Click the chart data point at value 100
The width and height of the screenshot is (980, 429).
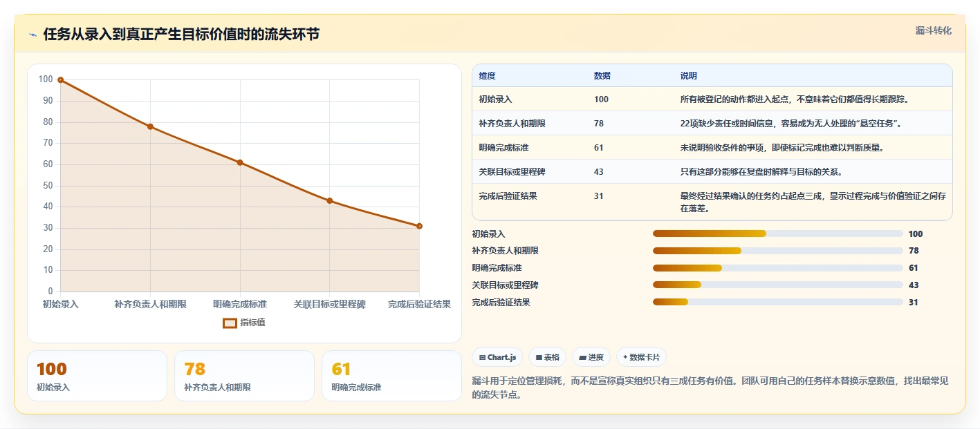point(61,80)
